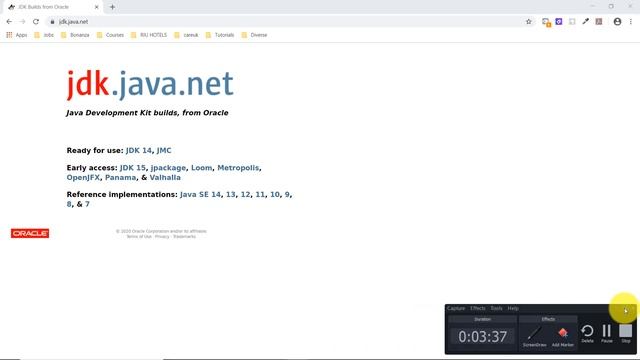This screenshot has height=360, width=640.
Task: Open the Privacy footer link
Action: [162, 237]
